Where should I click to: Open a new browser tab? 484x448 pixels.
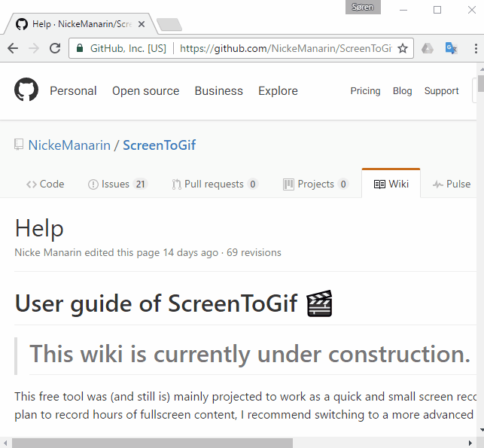point(169,25)
